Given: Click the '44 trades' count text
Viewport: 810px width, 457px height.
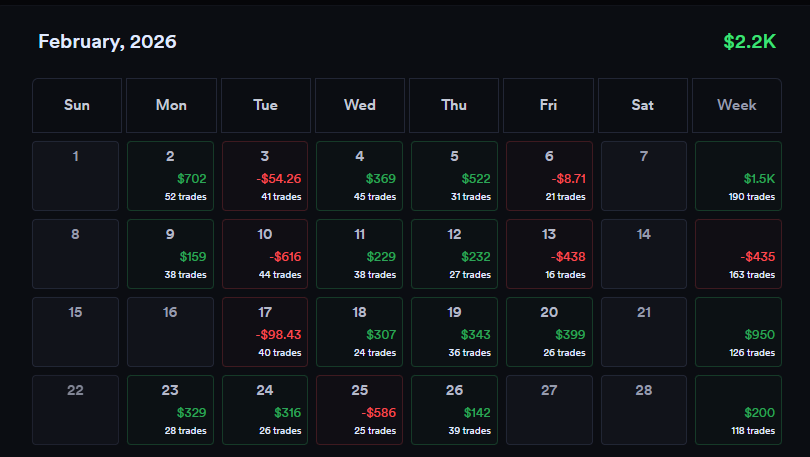Looking at the screenshot, I should pos(280,275).
